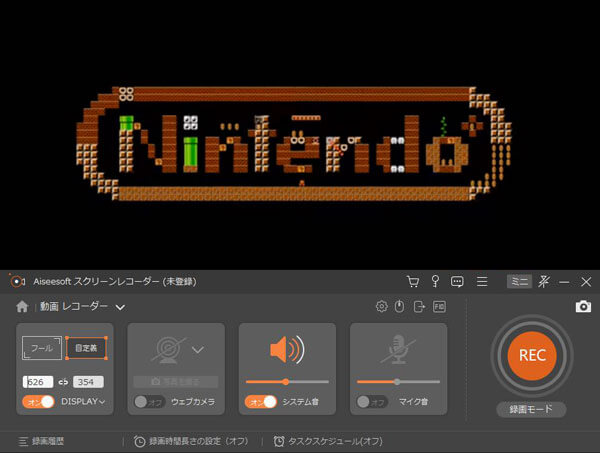600x453 pixels.
Task: Open 録画時間長さの設定 (オフ)
Action: click(191, 442)
